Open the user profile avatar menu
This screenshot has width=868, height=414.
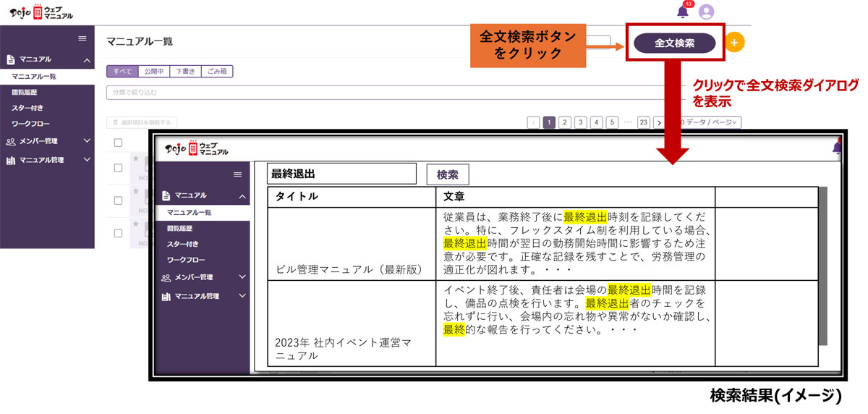[x=707, y=12]
